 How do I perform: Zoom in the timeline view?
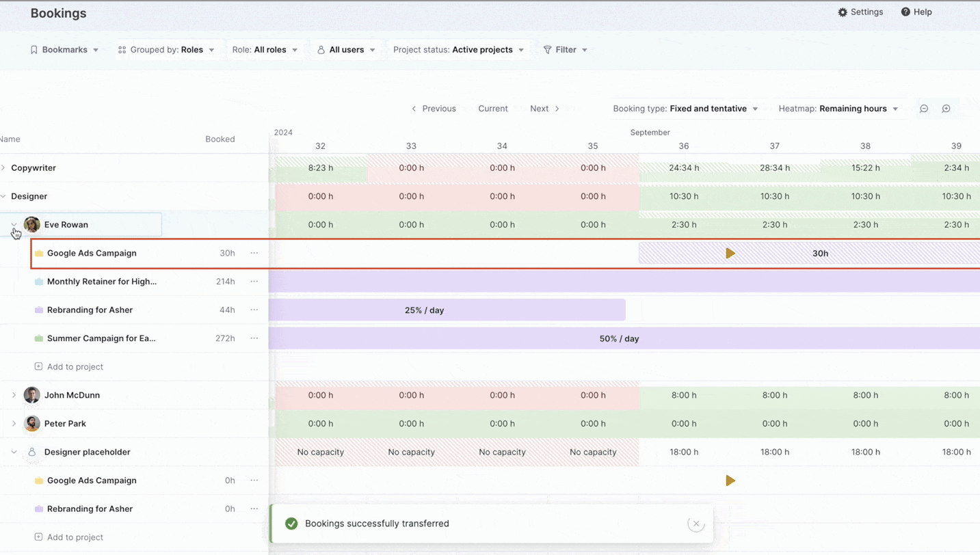[946, 109]
